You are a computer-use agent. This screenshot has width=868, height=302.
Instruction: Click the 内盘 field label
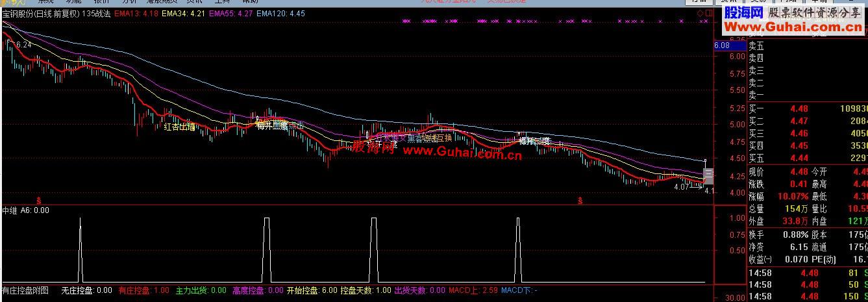click(x=819, y=221)
